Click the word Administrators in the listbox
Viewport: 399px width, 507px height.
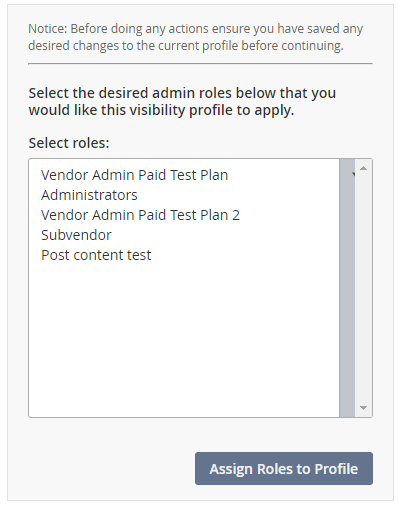[89, 195]
